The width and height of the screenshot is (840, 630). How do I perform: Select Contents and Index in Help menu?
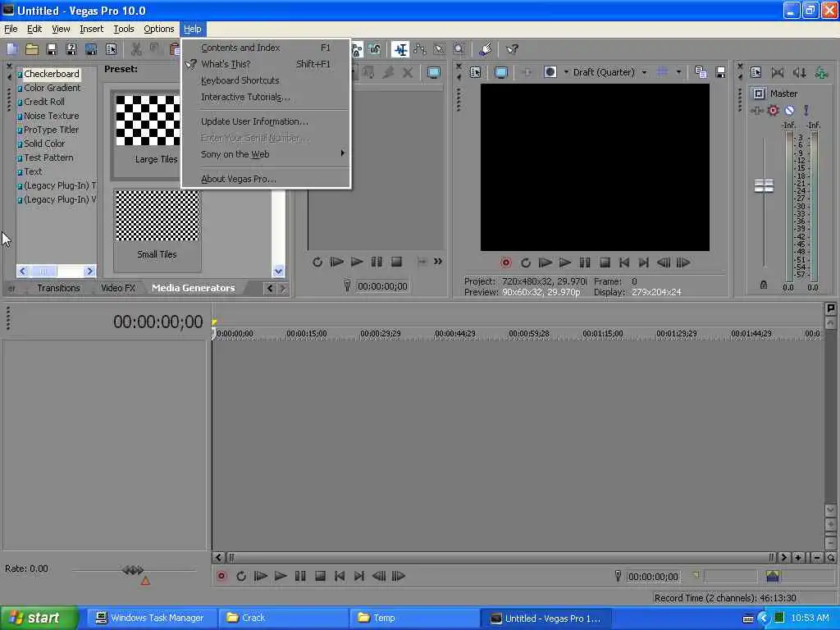[x=266, y=48]
